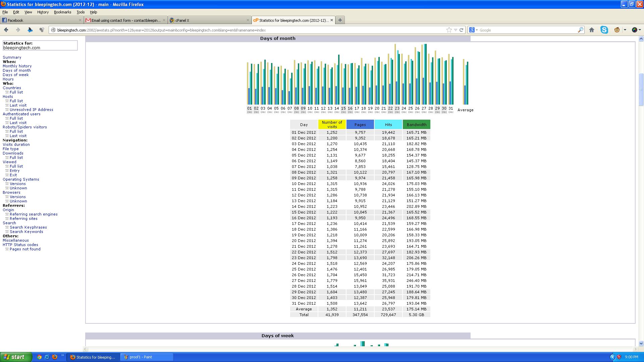Click the Home button in toolbar
The width and height of the screenshot is (644, 362).
592,30
